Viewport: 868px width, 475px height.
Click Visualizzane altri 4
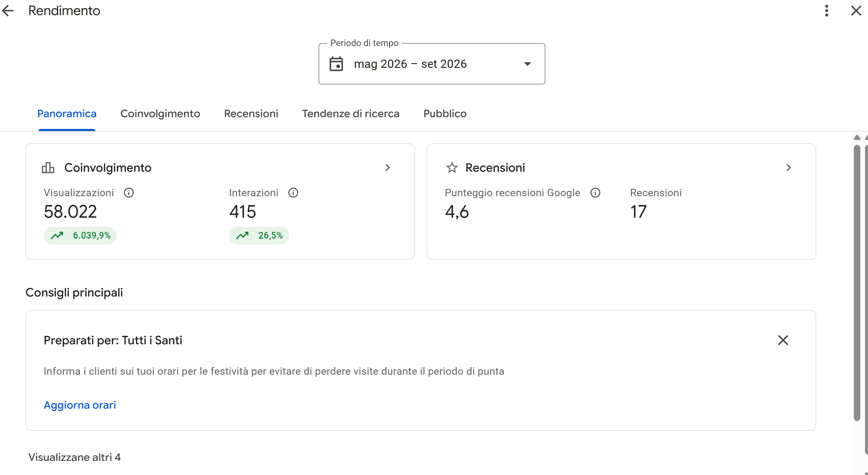pos(75,457)
